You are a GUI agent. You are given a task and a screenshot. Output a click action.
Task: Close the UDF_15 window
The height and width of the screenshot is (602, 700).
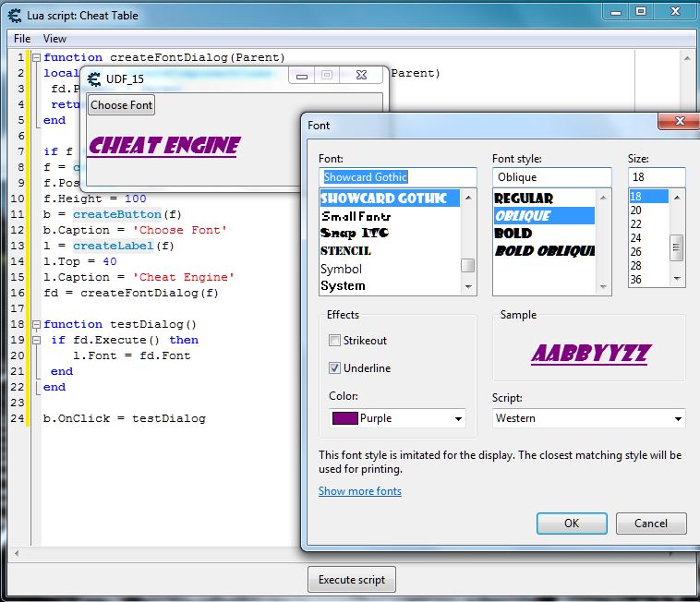tap(362, 76)
